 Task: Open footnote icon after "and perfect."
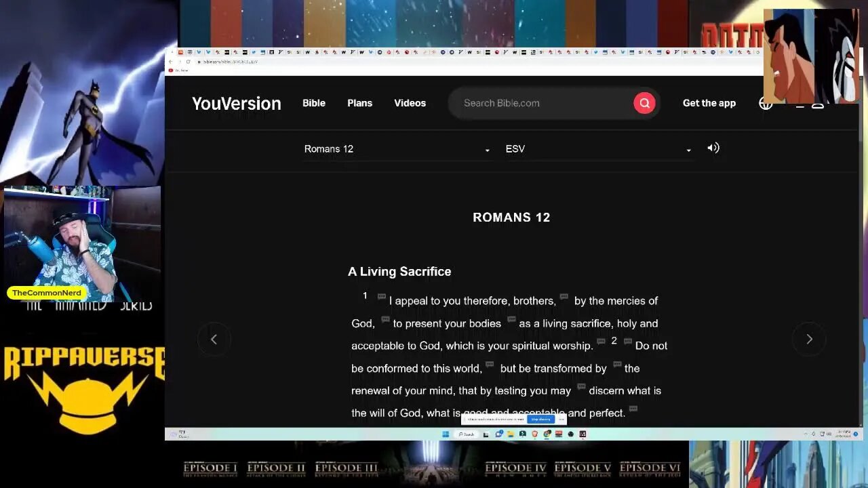pos(633,409)
